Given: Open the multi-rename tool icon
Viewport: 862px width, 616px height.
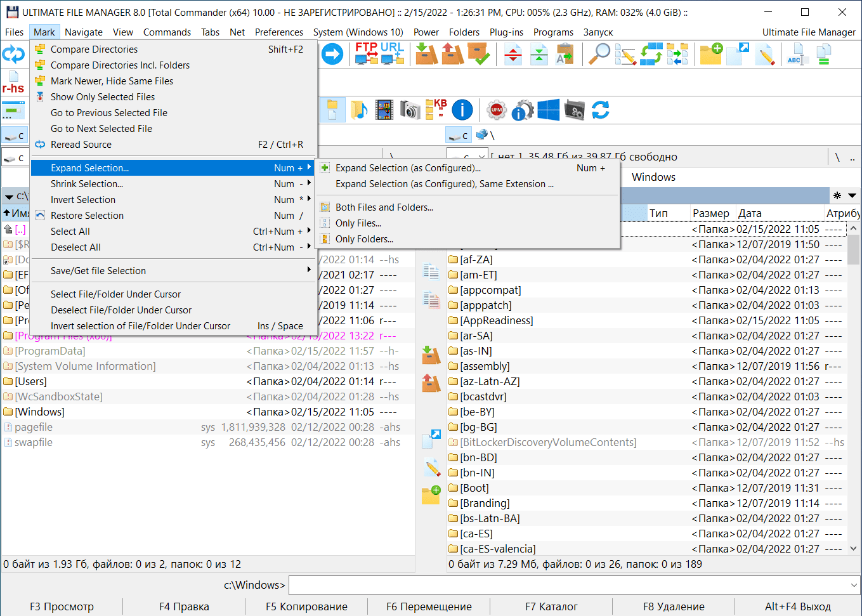Looking at the screenshot, I should point(625,55).
